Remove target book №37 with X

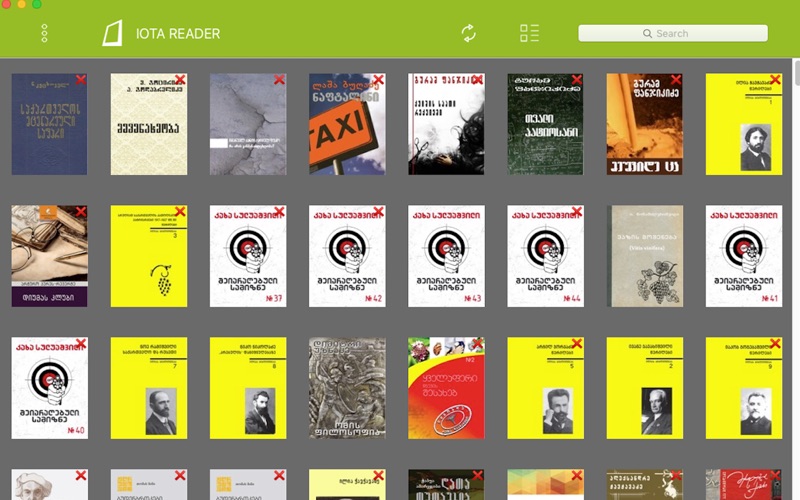tap(279, 212)
